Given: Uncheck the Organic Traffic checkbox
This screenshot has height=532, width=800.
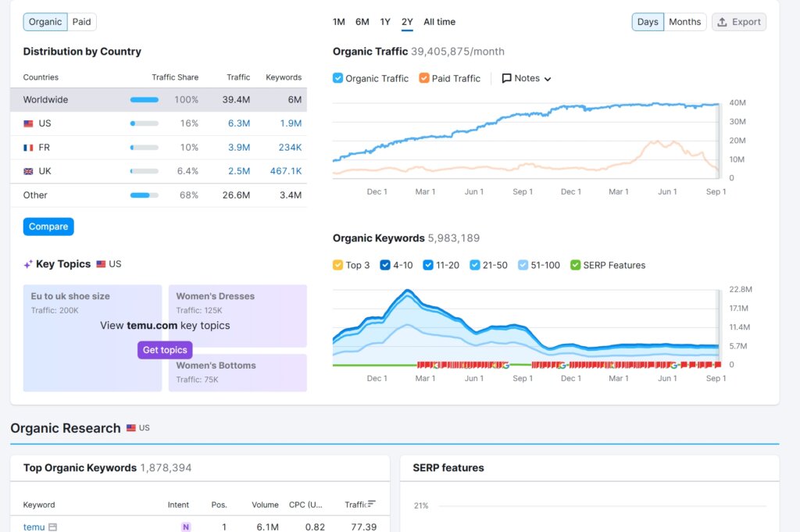Looking at the screenshot, I should pyautogui.click(x=337, y=78).
